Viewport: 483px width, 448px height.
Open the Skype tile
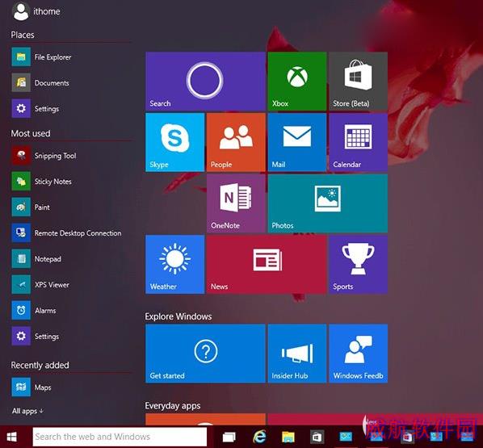(x=175, y=142)
